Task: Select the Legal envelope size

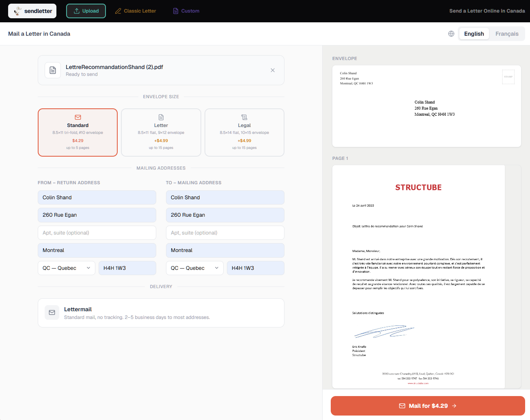Action: (x=244, y=132)
